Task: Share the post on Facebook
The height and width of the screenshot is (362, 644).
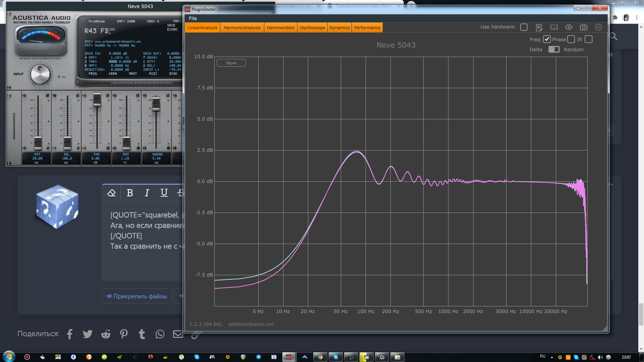Action: [x=70, y=334]
